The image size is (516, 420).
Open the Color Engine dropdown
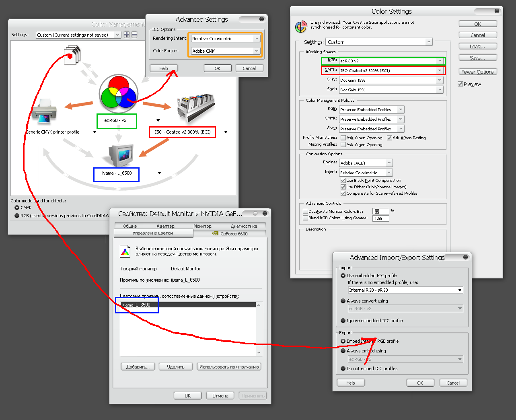(226, 51)
